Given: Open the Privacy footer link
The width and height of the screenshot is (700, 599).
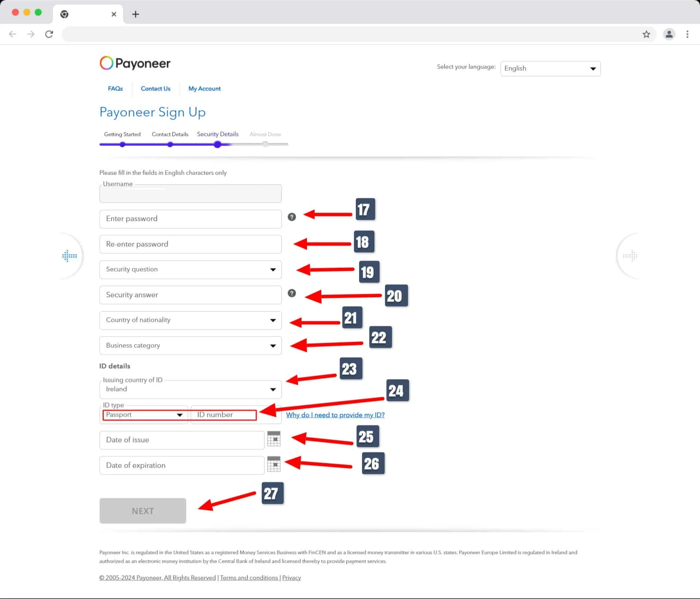Looking at the screenshot, I should click(x=291, y=578).
